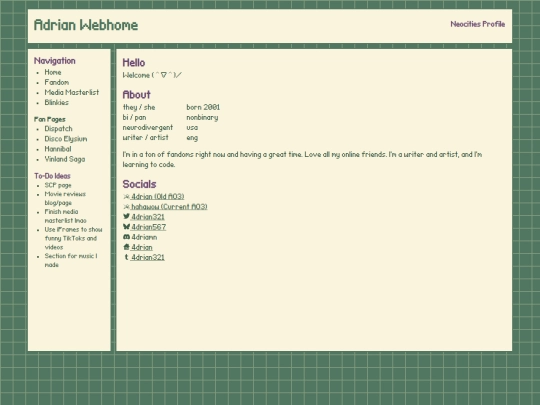Open the 4drian321 Twitter link
Screen dimensions: 540x405
pyautogui.click(x=147, y=217)
